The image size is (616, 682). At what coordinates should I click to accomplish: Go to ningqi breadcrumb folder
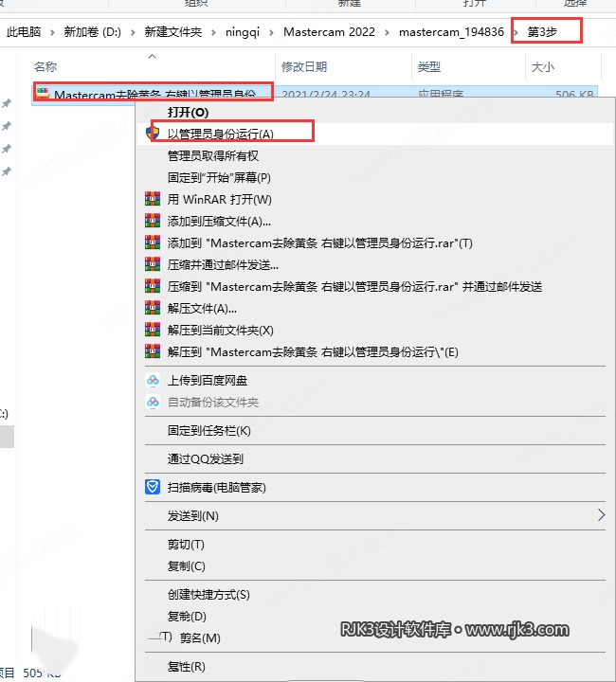243,32
